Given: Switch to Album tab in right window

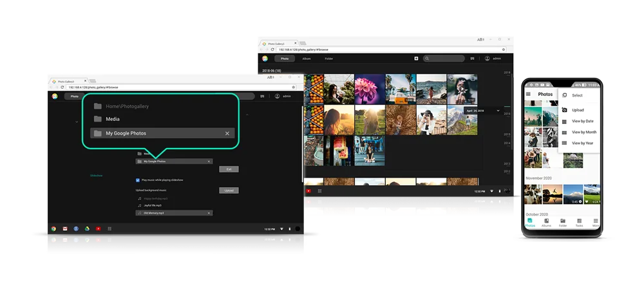Looking at the screenshot, I should pyautogui.click(x=307, y=59).
